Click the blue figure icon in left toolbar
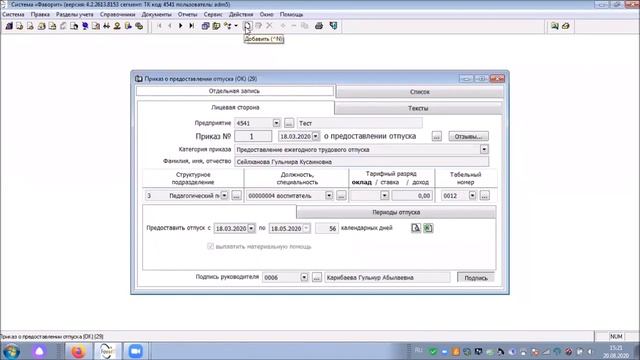 coord(85,26)
